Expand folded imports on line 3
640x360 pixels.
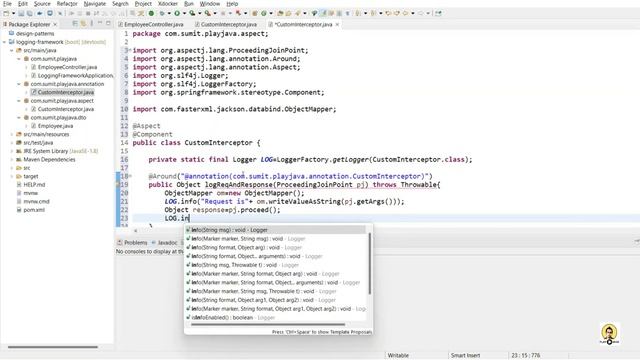pos(130,50)
